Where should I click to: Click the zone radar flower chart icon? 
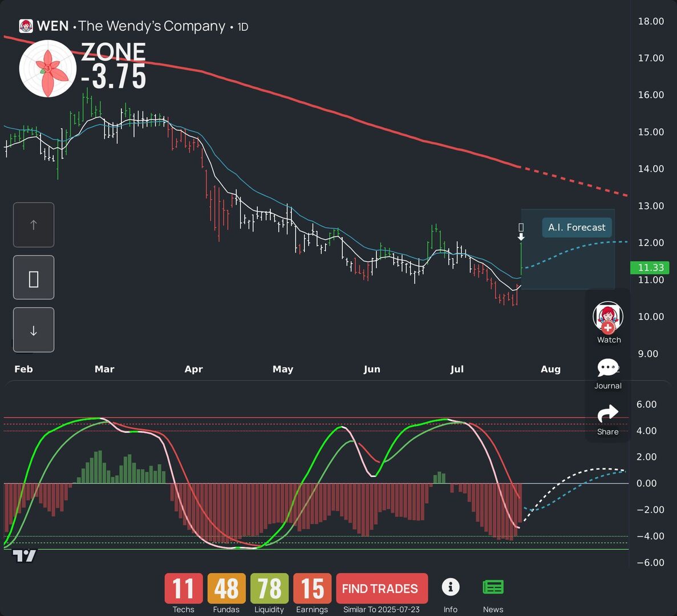point(48,68)
